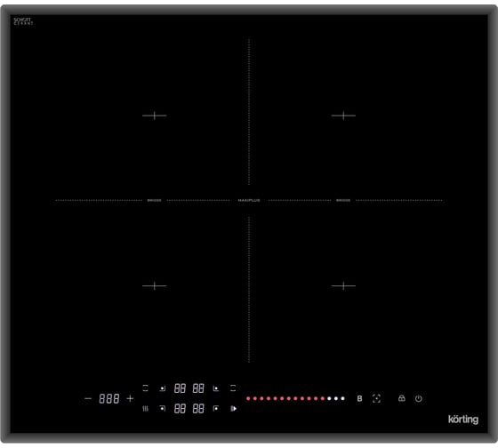Tap the pause/resume play symbol

pyautogui.click(x=233, y=409)
